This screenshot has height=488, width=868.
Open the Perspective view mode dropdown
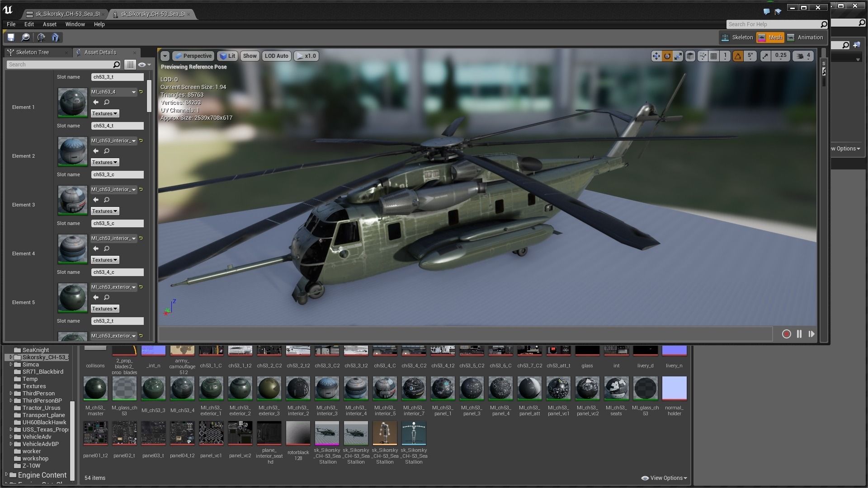tap(193, 56)
